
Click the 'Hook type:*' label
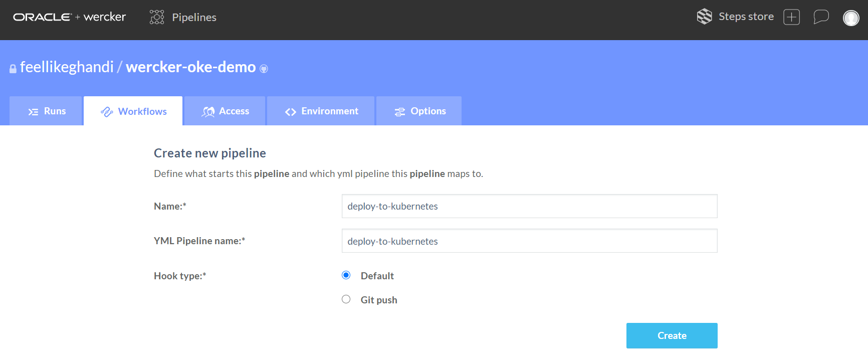point(180,276)
